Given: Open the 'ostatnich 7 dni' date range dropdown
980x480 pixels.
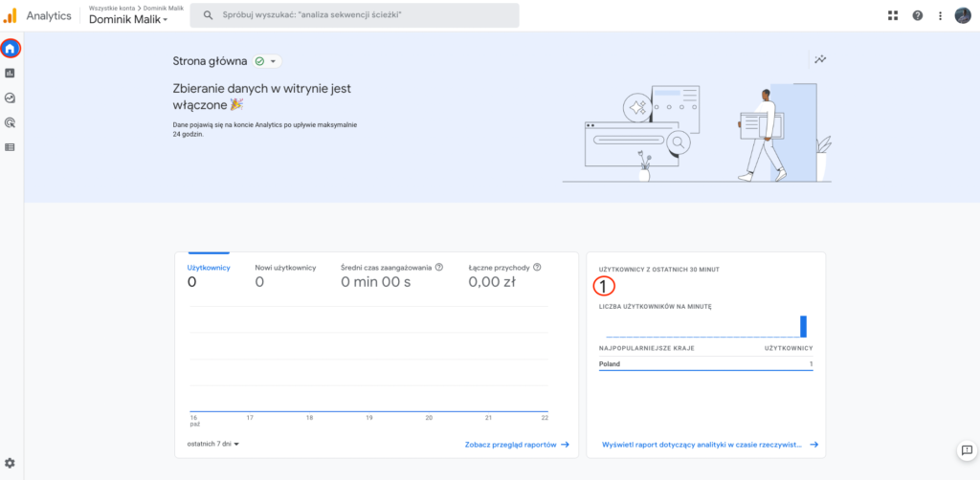Looking at the screenshot, I should pyautogui.click(x=213, y=444).
